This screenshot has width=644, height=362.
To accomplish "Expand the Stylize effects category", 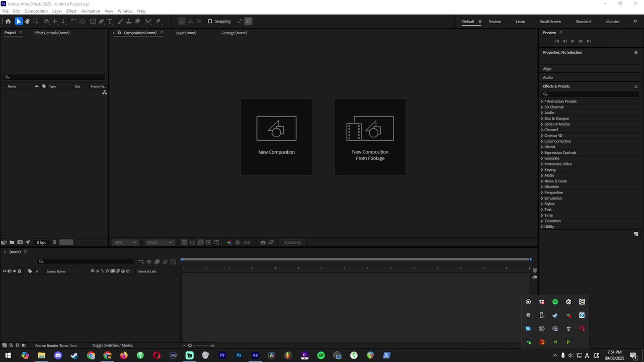I will pyautogui.click(x=542, y=204).
